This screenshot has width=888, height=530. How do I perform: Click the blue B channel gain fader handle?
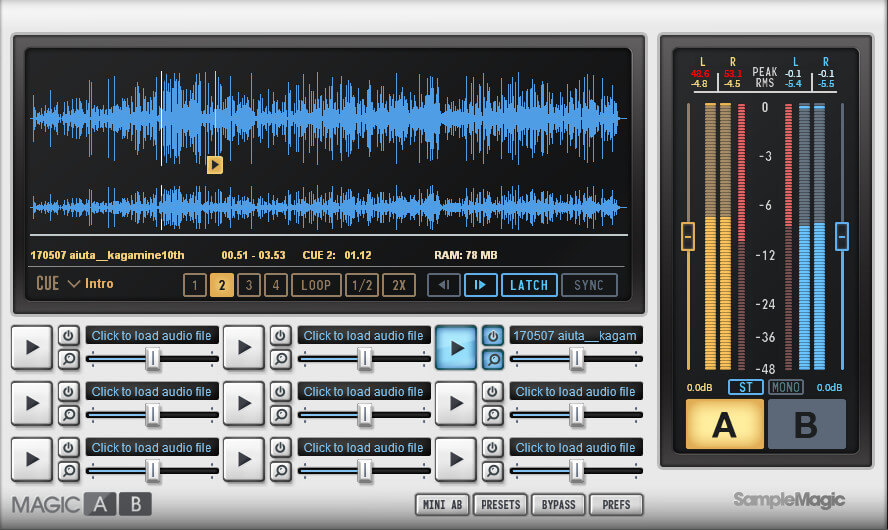point(842,236)
